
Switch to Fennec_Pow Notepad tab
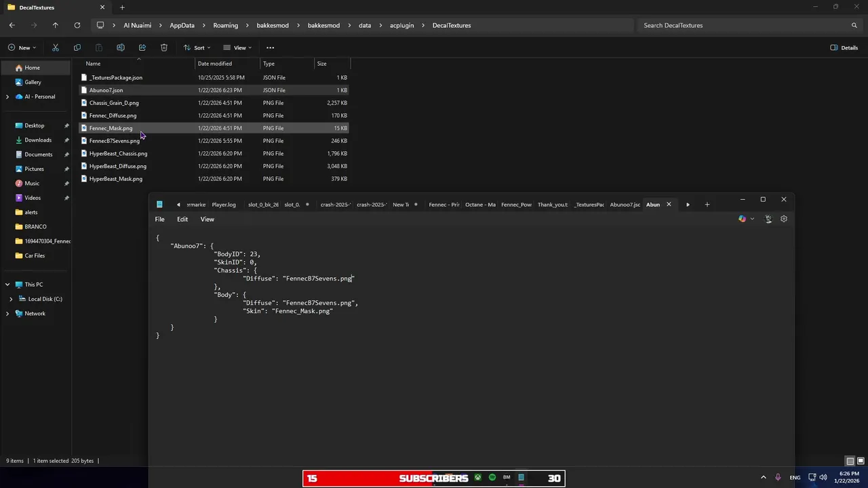(516, 205)
